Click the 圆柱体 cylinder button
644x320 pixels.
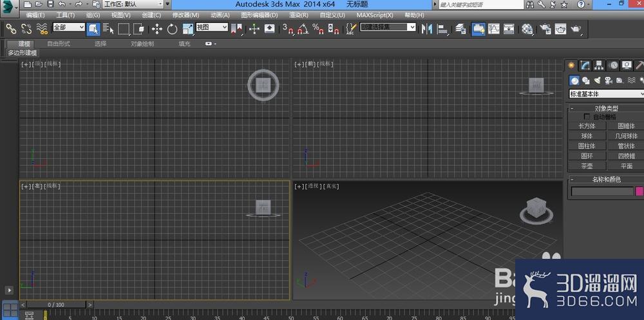pyautogui.click(x=587, y=146)
